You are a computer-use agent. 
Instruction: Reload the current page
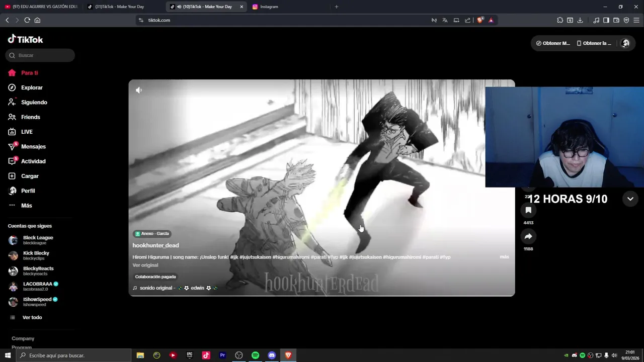27,20
